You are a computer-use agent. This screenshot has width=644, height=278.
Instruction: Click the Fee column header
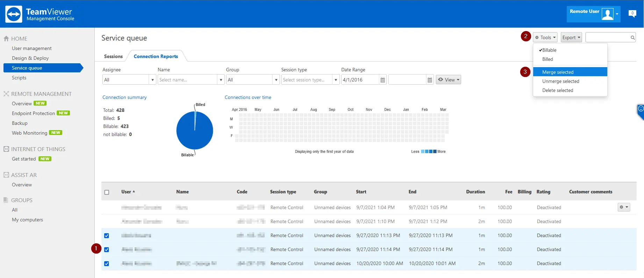tap(509, 192)
